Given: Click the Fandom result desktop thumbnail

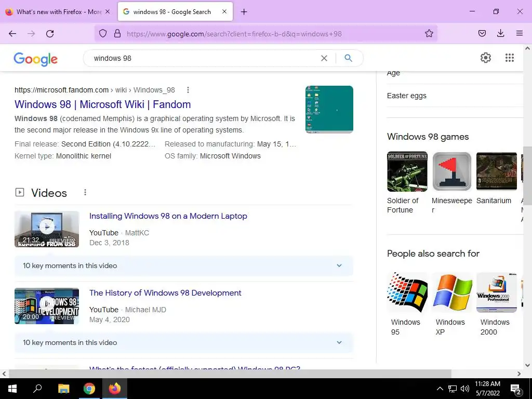Looking at the screenshot, I should tap(329, 109).
